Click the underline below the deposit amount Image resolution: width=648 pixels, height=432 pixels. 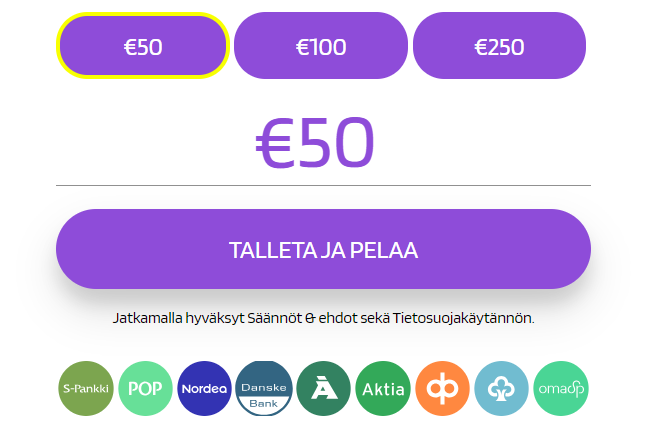tap(323, 185)
